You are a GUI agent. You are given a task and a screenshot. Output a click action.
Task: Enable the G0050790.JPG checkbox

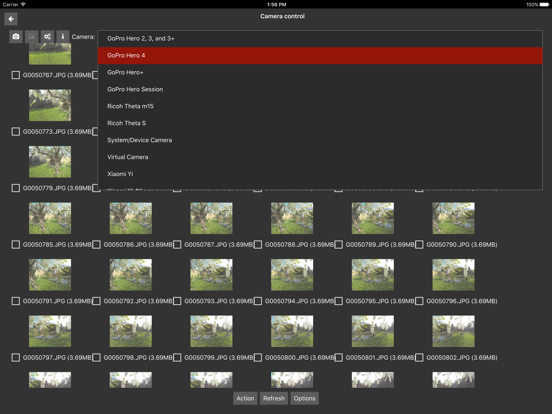click(x=419, y=245)
